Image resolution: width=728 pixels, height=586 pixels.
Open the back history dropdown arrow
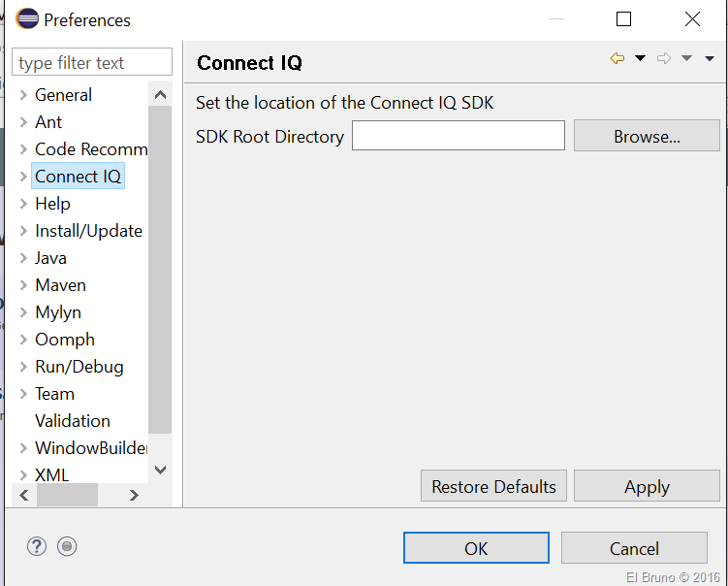(x=640, y=59)
